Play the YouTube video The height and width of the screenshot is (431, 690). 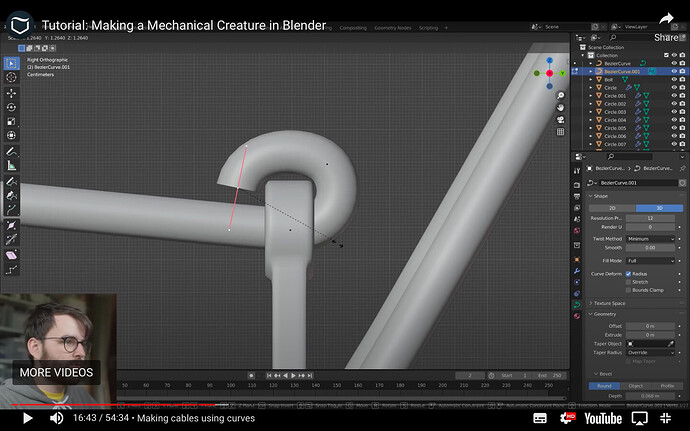[x=27, y=418]
